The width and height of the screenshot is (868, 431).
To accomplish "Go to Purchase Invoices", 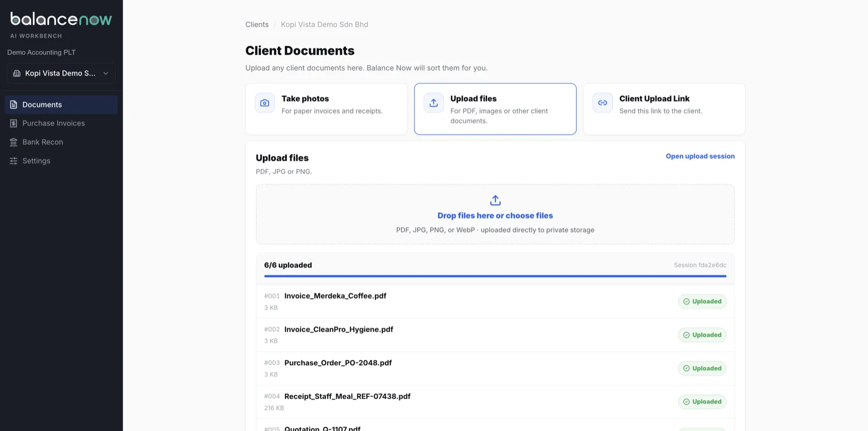I will [61, 123].
